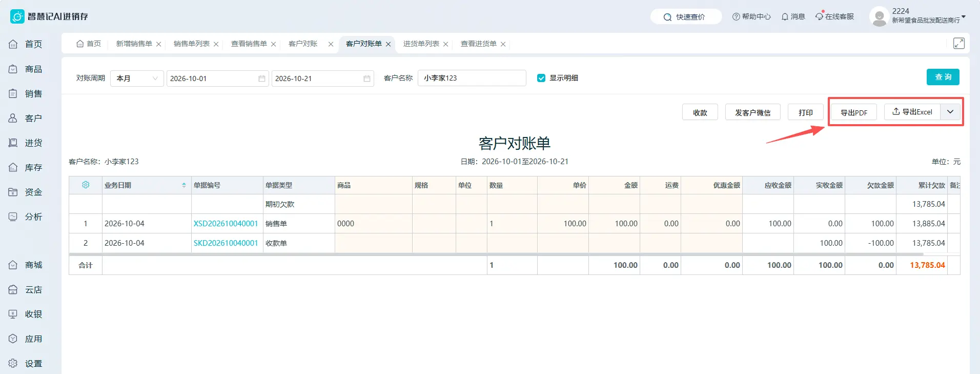Screen dimensions: 980x374
Task: Click the fullscreen expand icon
Action: point(958,44)
